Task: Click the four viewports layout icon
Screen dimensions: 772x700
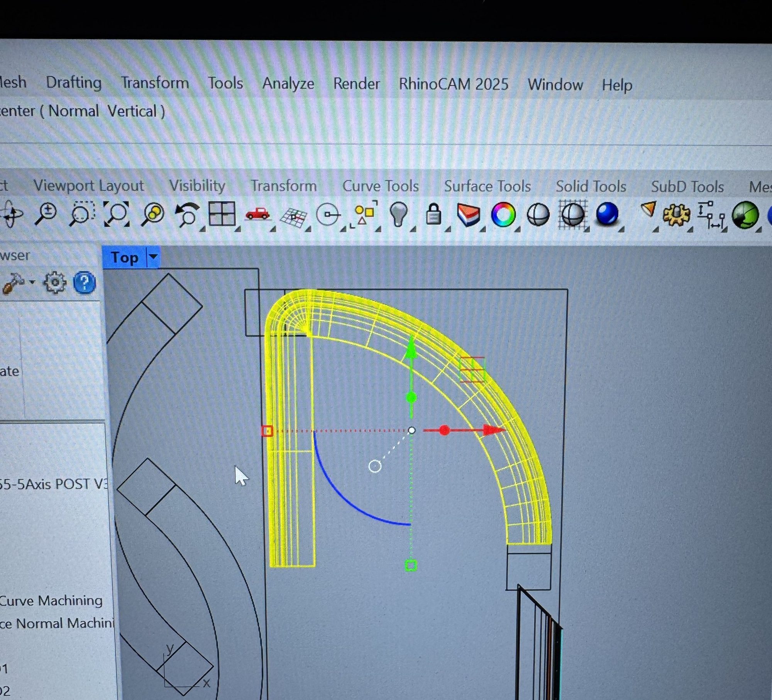Action: (222, 214)
